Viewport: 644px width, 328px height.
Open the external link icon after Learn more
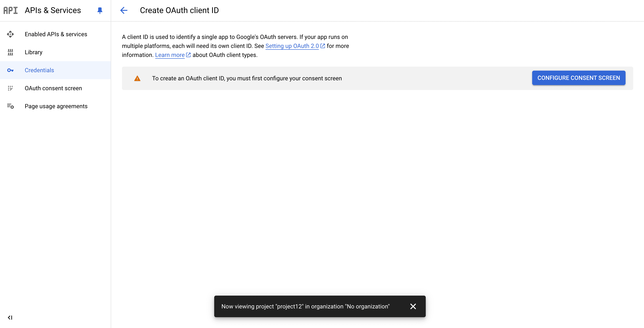pos(189,55)
